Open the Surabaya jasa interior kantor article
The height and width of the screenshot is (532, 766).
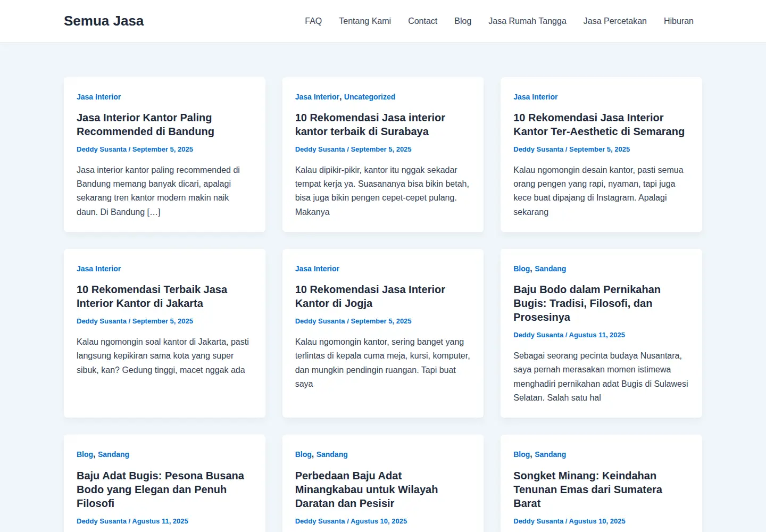coord(370,124)
